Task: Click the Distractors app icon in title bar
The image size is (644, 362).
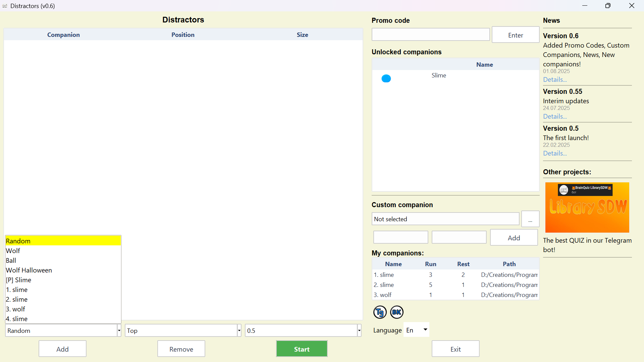Action: click(x=5, y=6)
